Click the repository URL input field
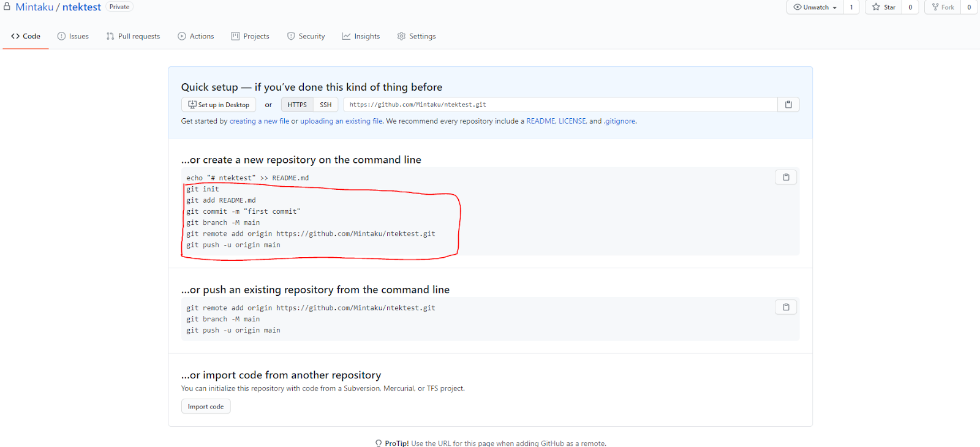This screenshot has height=447, width=980. click(560, 105)
